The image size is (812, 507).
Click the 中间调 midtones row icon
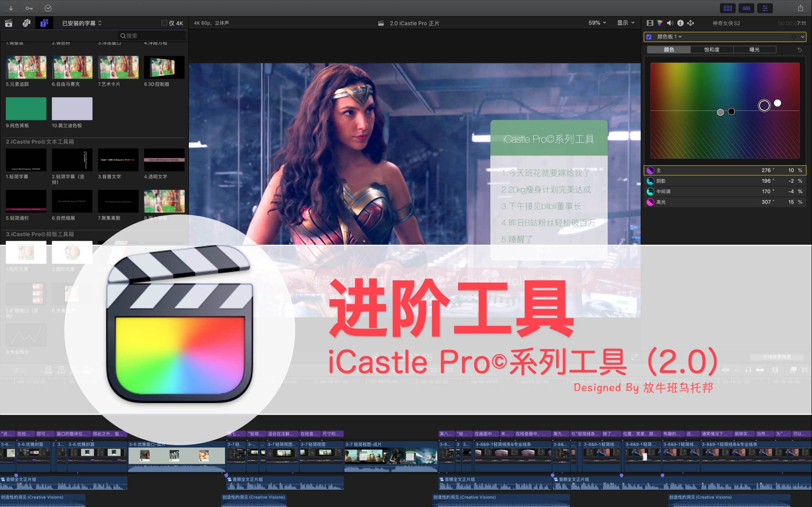(650, 192)
